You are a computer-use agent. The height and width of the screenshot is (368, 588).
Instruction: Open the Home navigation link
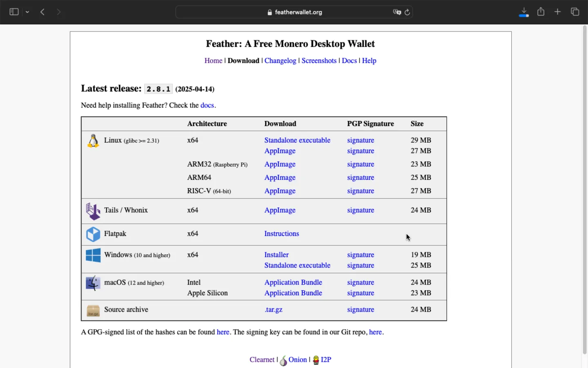(x=213, y=61)
